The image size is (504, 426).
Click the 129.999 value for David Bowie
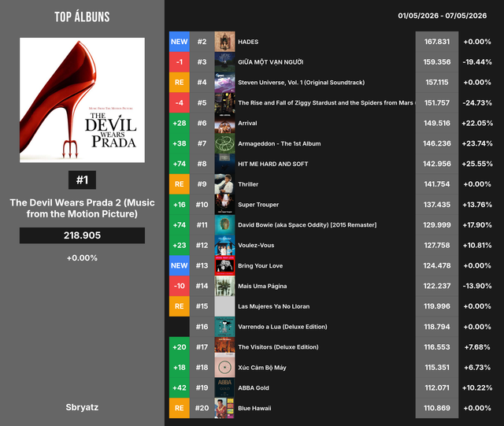pyautogui.click(x=437, y=225)
